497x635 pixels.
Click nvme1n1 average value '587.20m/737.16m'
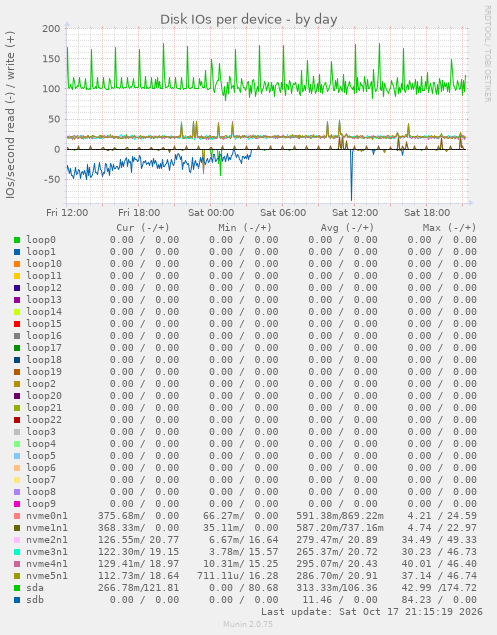pos(340,528)
